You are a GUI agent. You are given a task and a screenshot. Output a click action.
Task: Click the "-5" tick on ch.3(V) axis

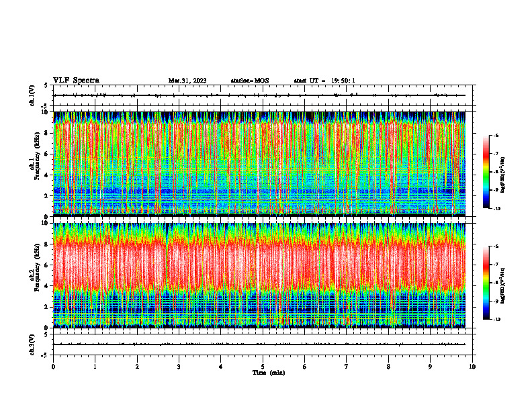click(x=45, y=355)
